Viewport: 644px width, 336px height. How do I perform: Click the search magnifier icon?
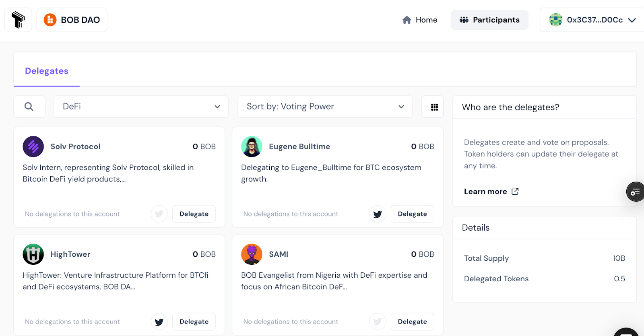point(29,107)
